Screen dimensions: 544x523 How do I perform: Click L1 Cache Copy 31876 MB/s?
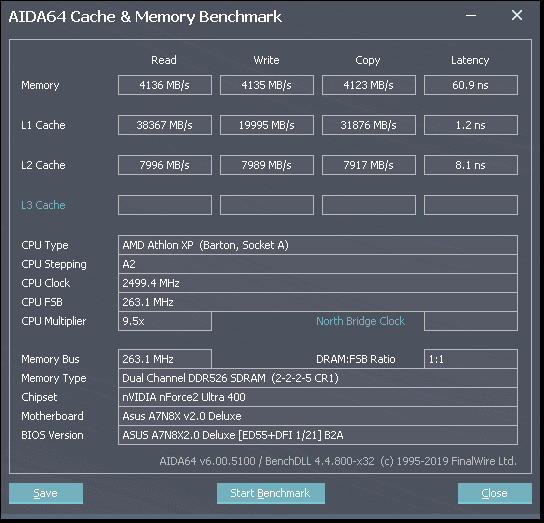click(369, 125)
